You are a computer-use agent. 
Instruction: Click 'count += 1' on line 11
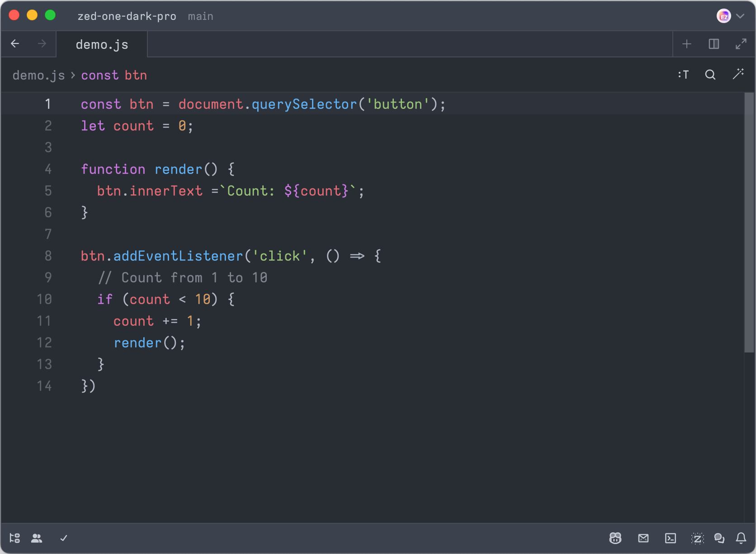tap(154, 321)
